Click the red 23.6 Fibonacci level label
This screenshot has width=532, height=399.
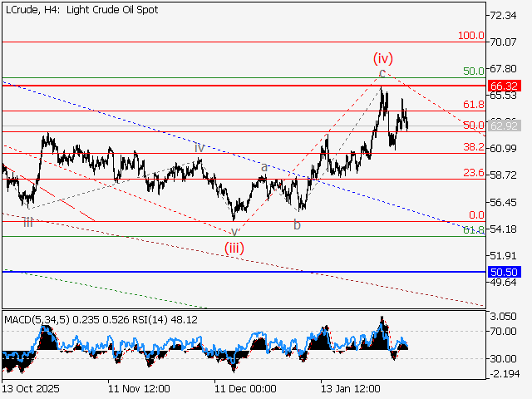point(474,173)
